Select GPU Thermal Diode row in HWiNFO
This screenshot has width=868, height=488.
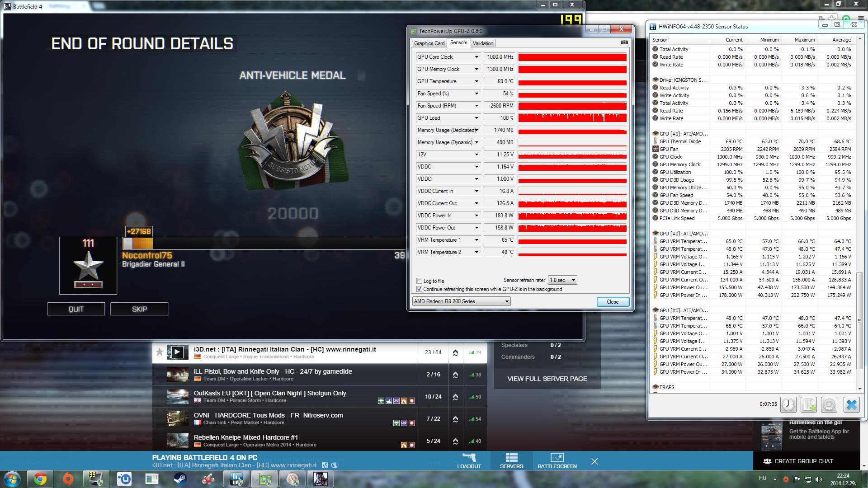[x=752, y=141]
